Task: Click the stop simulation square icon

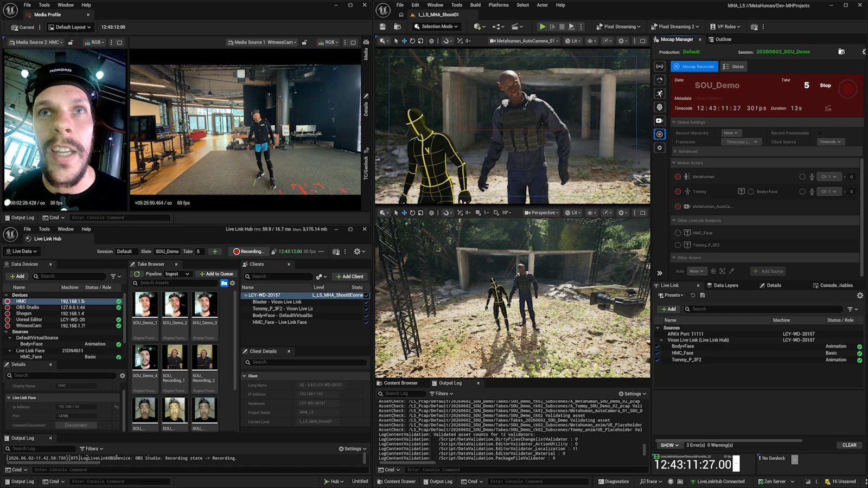Action: 562,27
